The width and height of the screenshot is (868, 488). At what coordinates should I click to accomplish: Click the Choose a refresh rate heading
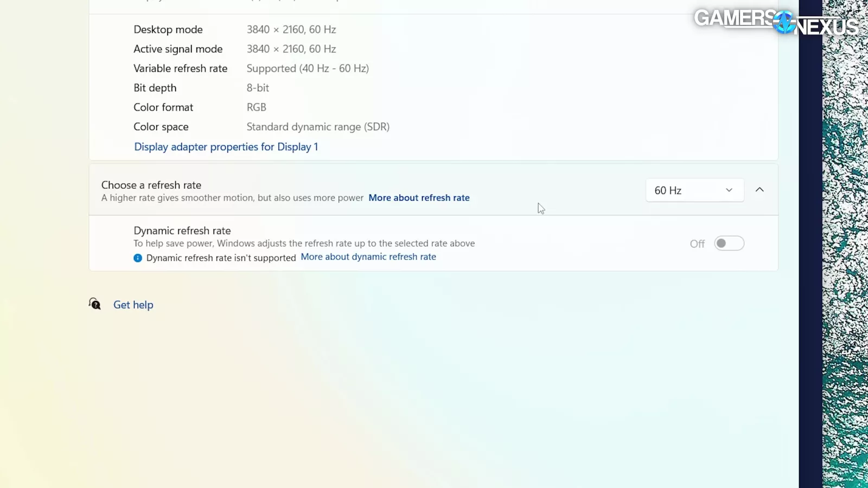pyautogui.click(x=151, y=185)
